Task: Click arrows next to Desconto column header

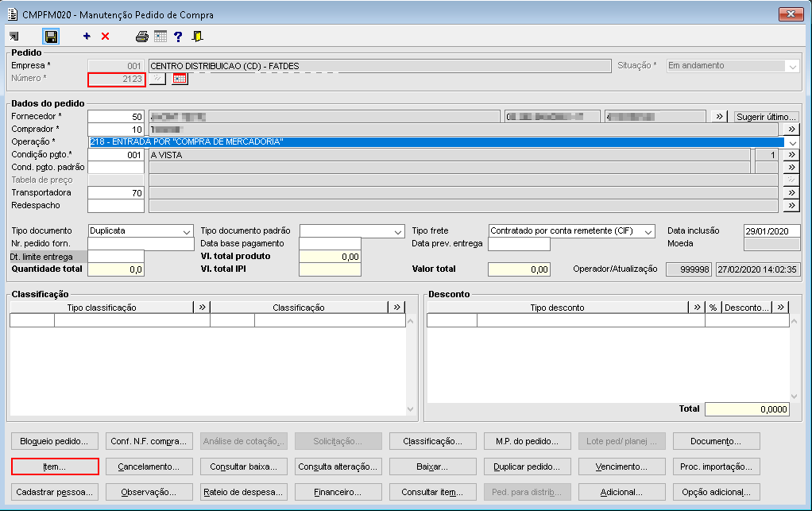Action: coord(780,307)
